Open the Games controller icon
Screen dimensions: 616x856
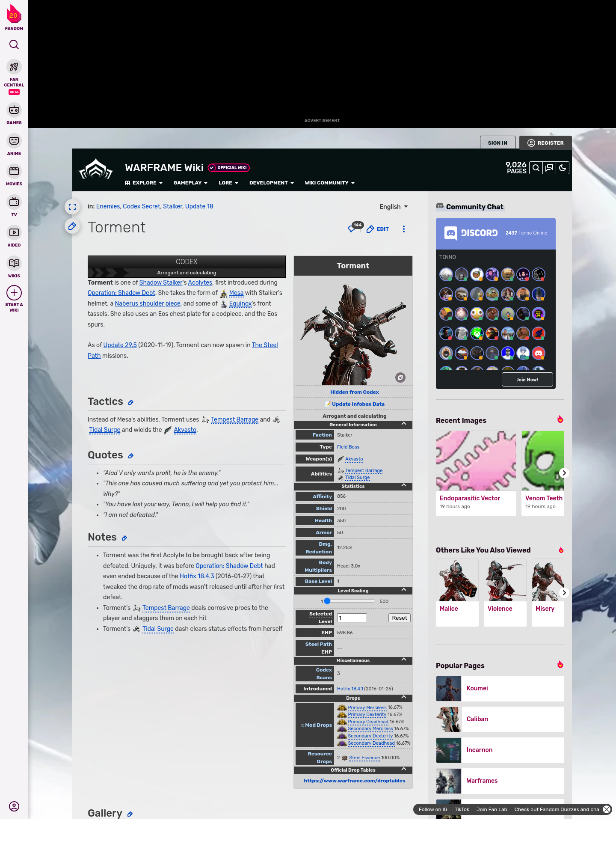tap(14, 110)
